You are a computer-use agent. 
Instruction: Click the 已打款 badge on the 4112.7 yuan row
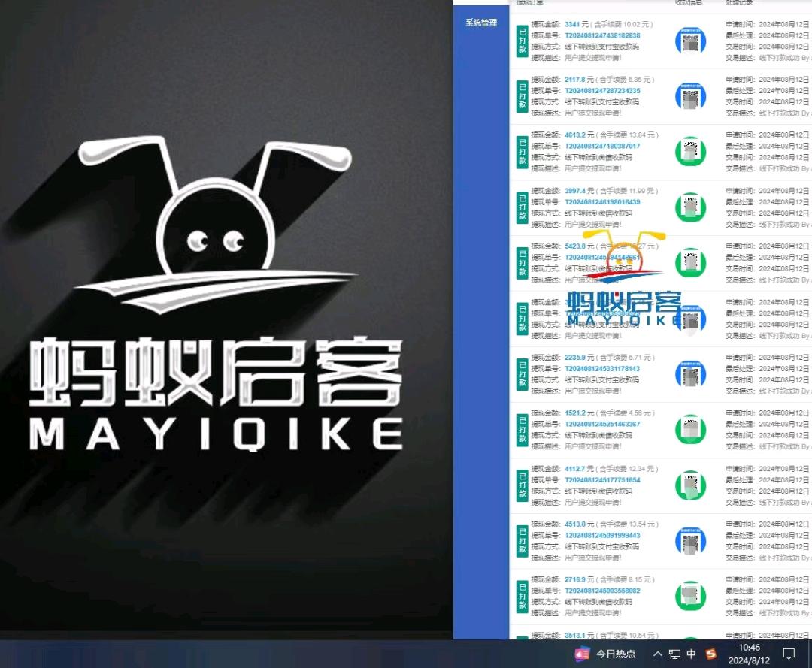tap(523, 485)
